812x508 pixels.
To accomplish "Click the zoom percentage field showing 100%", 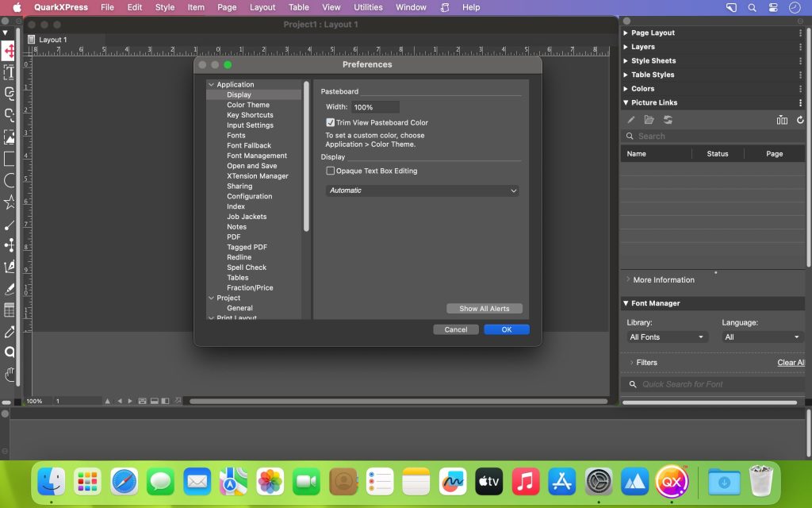I will click(x=34, y=401).
